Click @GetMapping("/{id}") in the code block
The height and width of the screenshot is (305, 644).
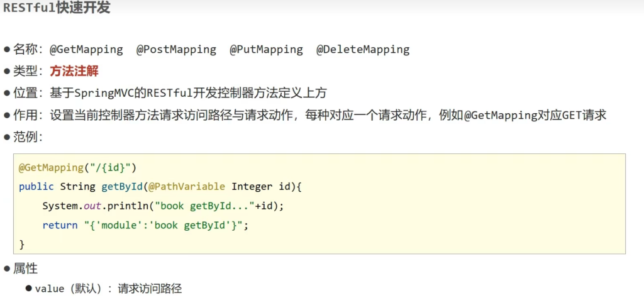point(77,168)
